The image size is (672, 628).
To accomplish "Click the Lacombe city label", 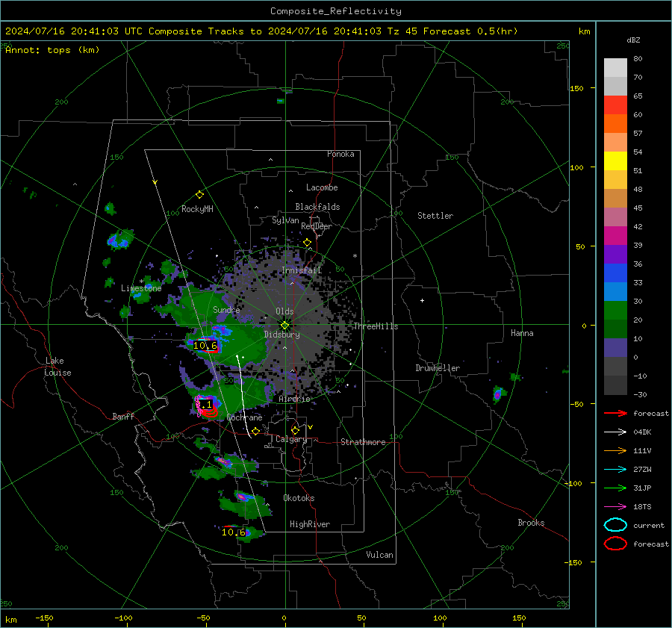I will tap(322, 187).
